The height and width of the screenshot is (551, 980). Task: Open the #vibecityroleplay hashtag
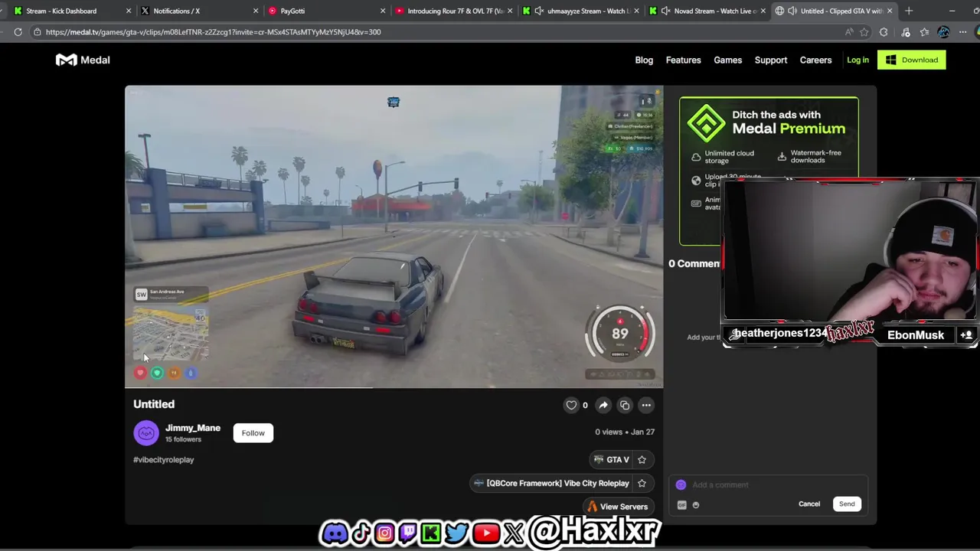click(x=164, y=460)
